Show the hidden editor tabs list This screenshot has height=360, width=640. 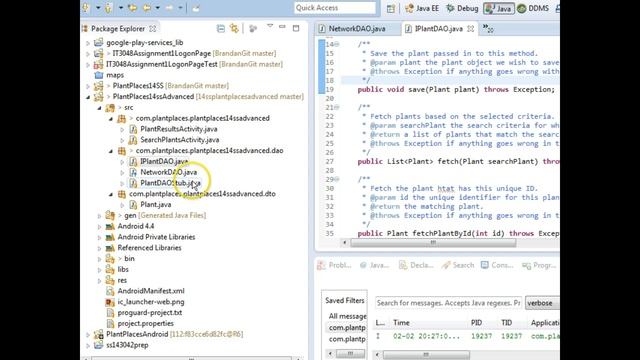(x=488, y=29)
